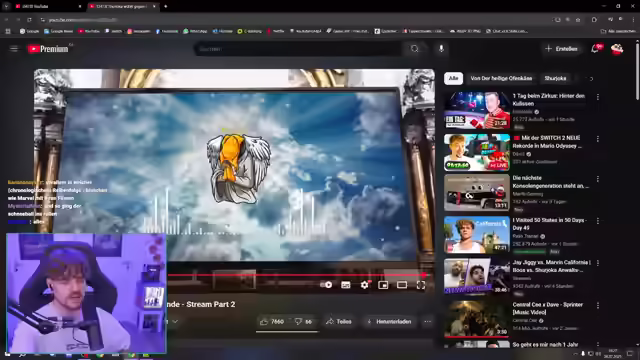Open options for SWITCH 2 NEUE Rekorde video
Screen dimensions: 640x360
pos(598,139)
